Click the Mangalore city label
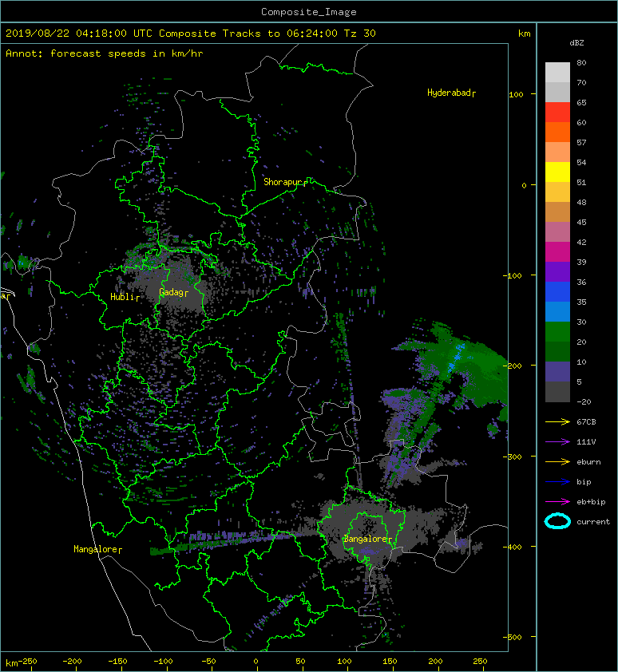Viewport: 618px width, 672px height. click(97, 549)
